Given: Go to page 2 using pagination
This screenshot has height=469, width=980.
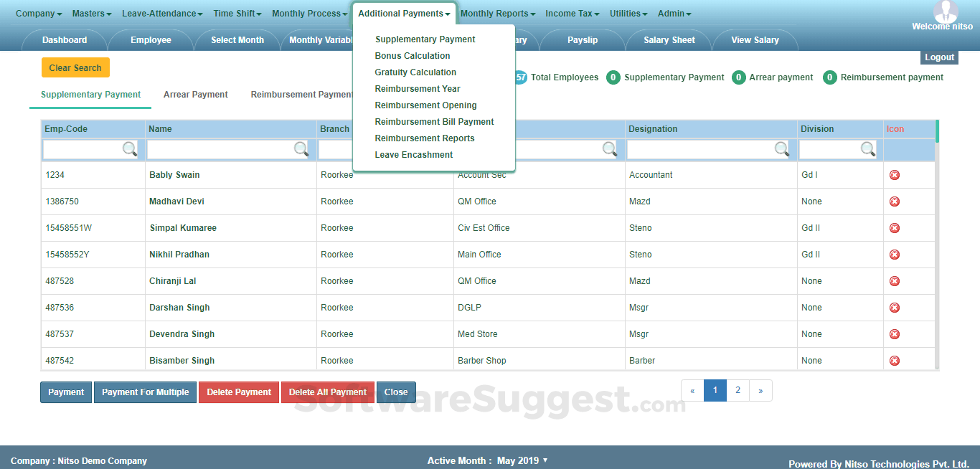Looking at the screenshot, I should [738, 390].
